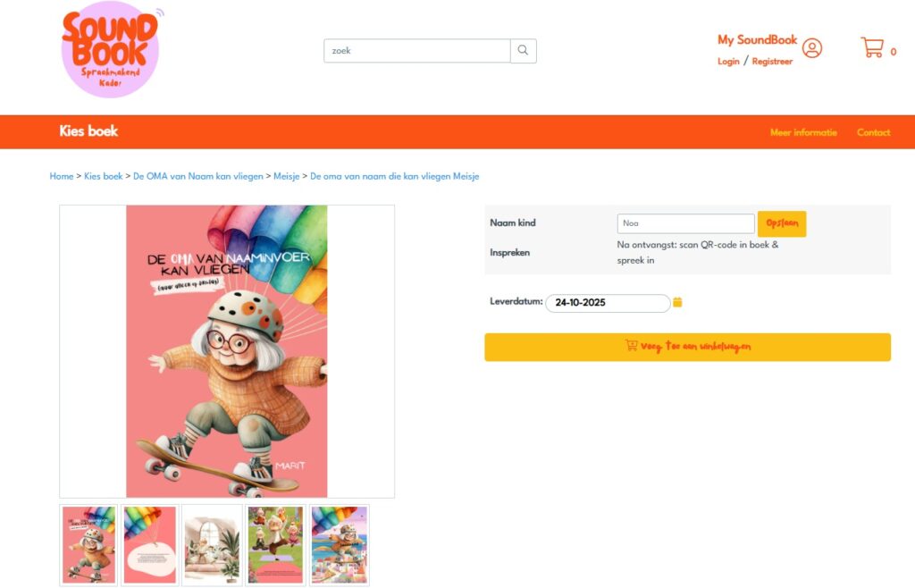Focus the Naam kind input field

click(685, 223)
